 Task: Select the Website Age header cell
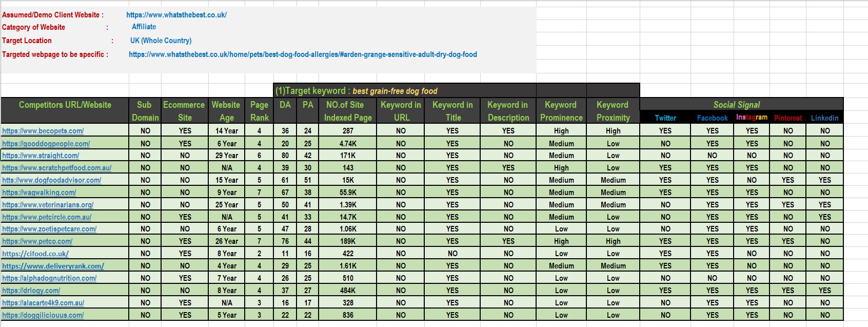click(226, 111)
